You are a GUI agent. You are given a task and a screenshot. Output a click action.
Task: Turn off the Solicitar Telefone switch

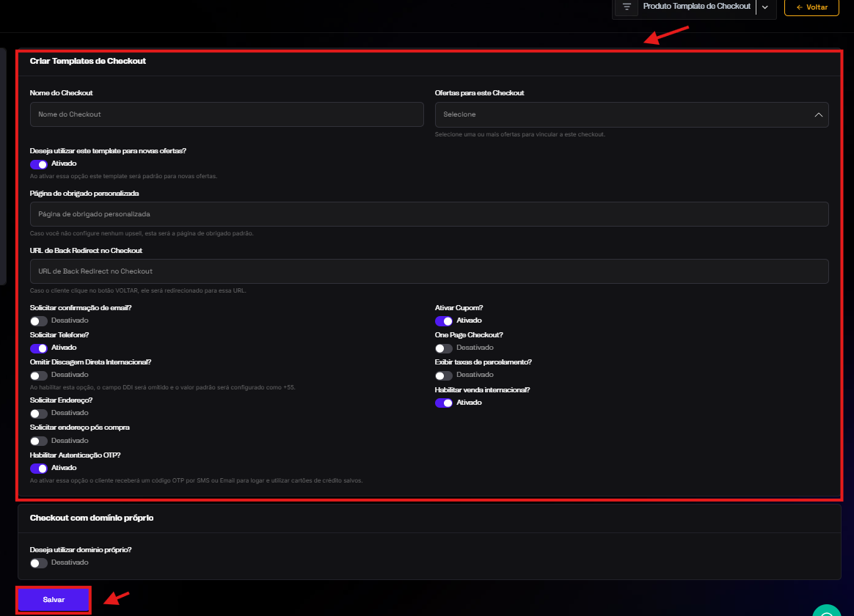[39, 348]
